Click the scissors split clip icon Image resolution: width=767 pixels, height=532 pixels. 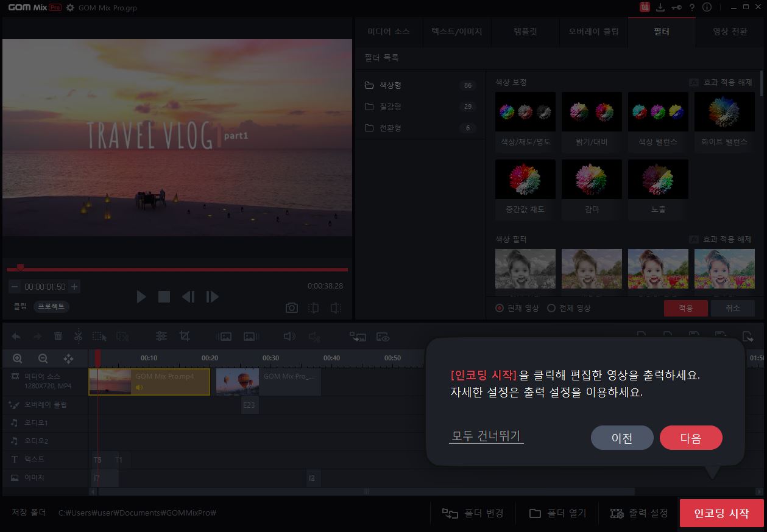[78, 336]
